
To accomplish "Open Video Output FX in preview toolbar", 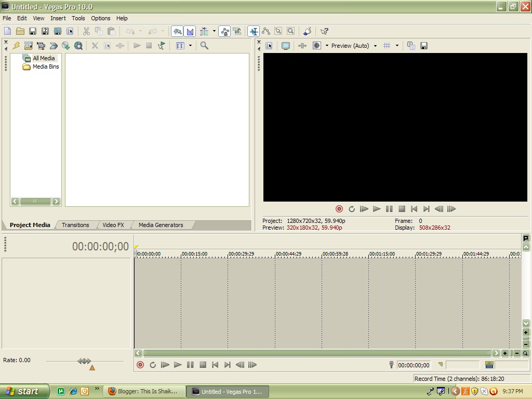I will pyautogui.click(x=302, y=46).
